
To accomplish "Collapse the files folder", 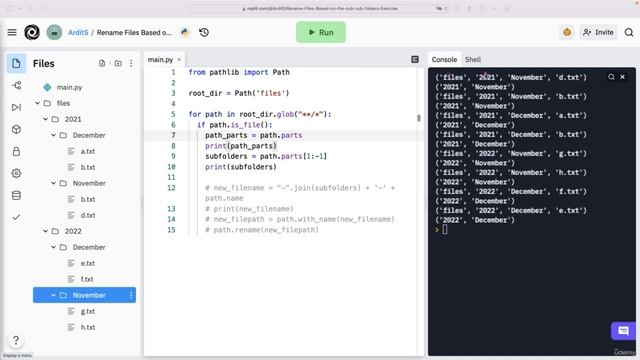I will tap(38, 103).
